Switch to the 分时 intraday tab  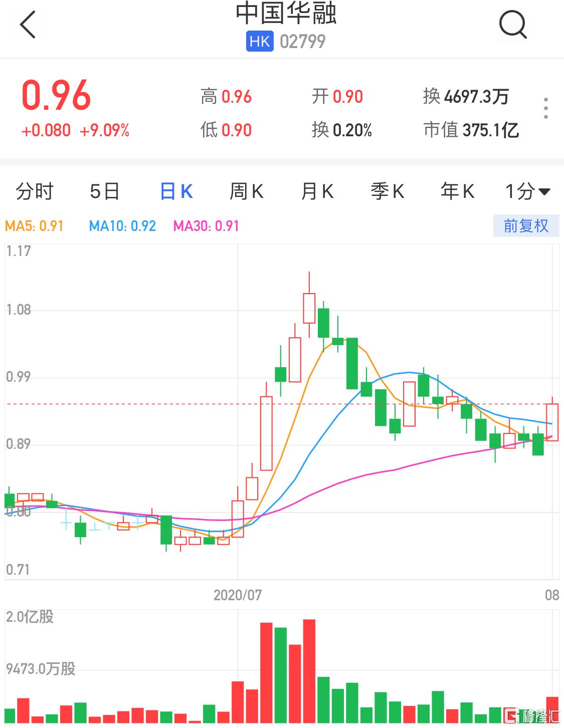(35, 191)
